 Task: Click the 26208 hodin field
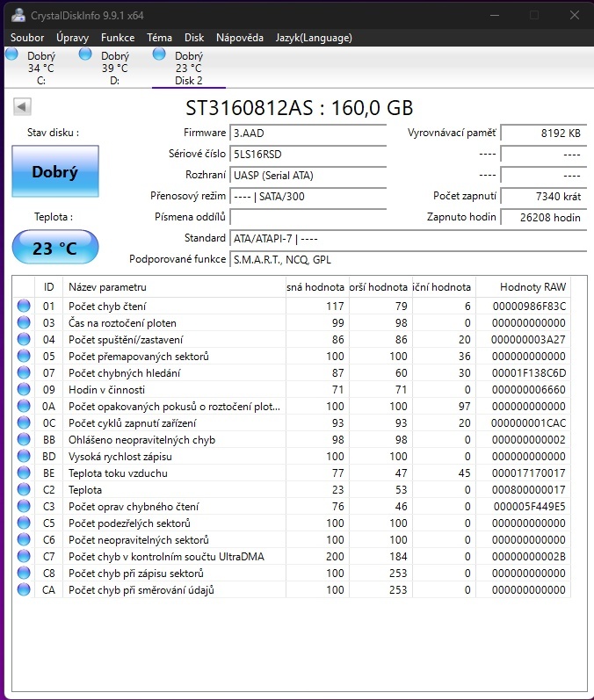pos(543,218)
